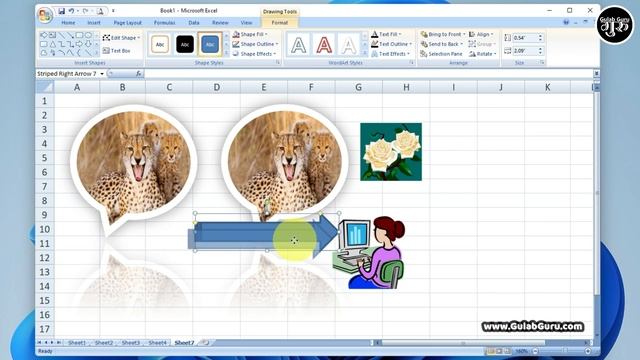This screenshot has width=640, height=360.
Task: Open the Page Layout tab
Action: 127,23
